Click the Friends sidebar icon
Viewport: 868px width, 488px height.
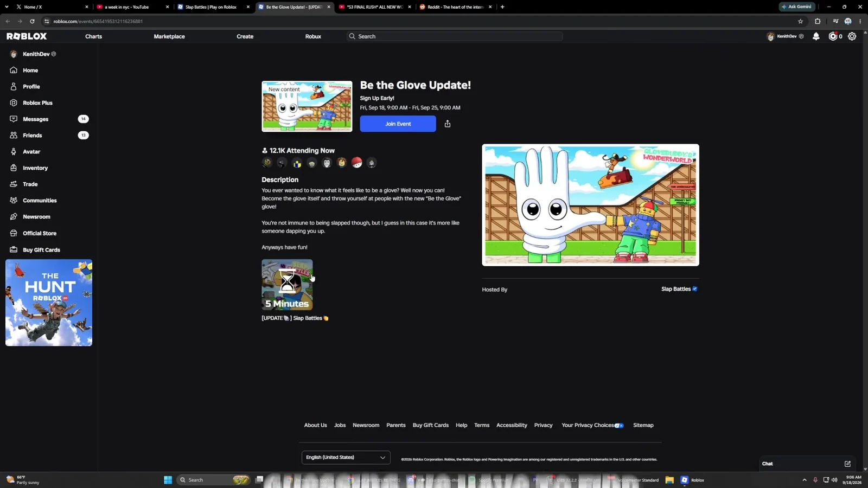[x=14, y=136]
